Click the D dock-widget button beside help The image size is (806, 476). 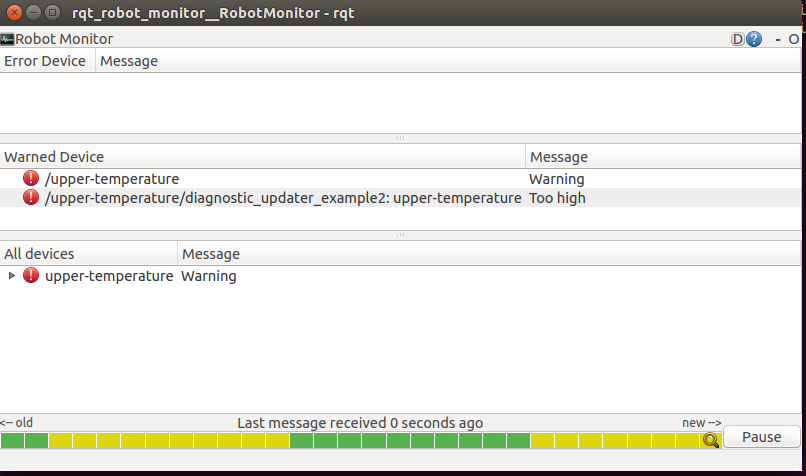point(738,39)
